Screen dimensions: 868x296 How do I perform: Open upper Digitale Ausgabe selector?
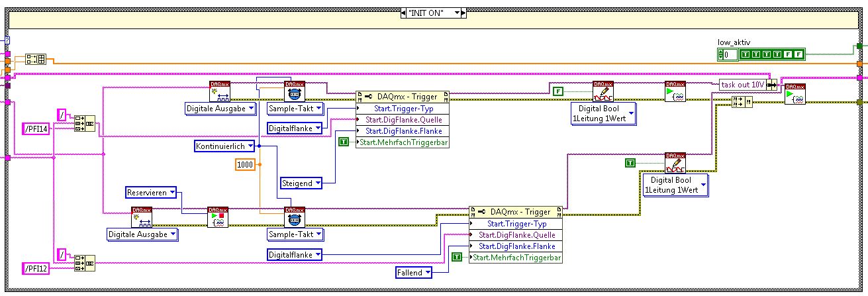[x=220, y=108]
